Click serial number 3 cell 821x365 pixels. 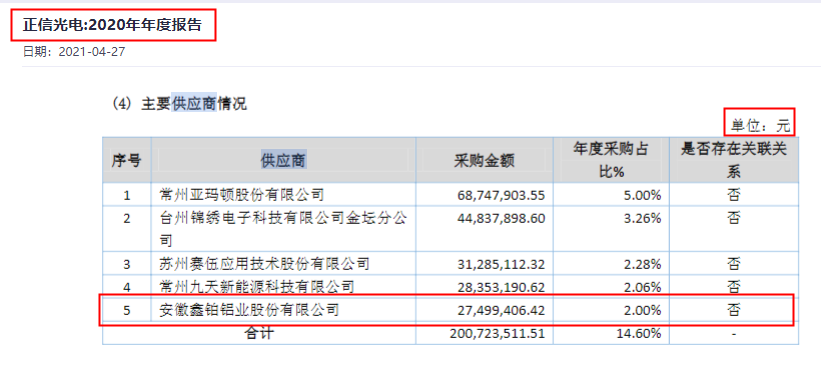pyautogui.click(x=126, y=264)
